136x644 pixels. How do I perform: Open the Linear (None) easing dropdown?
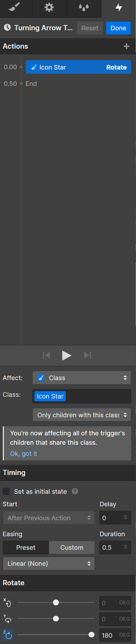coord(49,563)
